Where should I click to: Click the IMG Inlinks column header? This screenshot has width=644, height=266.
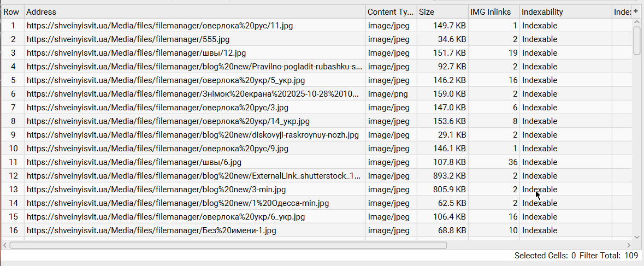pos(493,12)
